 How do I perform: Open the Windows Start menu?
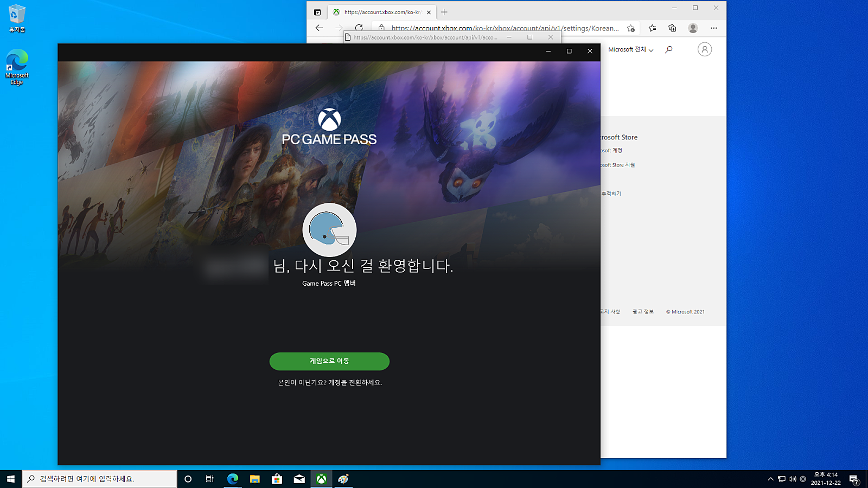click(11, 479)
